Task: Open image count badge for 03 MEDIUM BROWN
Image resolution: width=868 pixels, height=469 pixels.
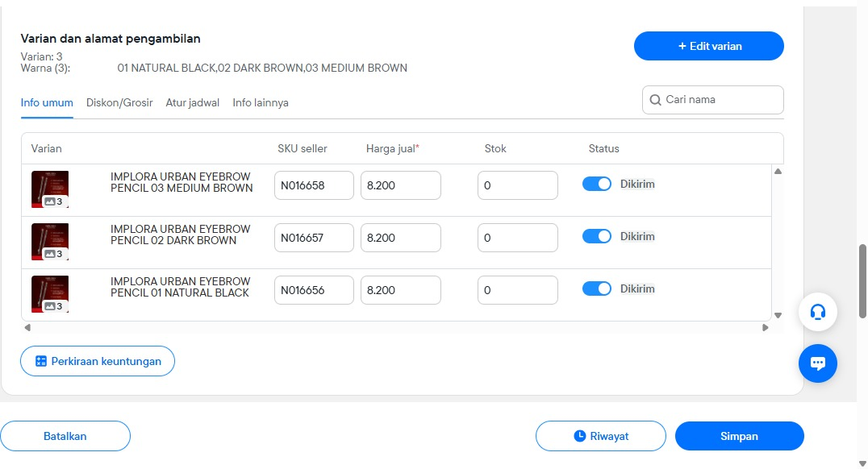Action: pyautogui.click(x=54, y=201)
